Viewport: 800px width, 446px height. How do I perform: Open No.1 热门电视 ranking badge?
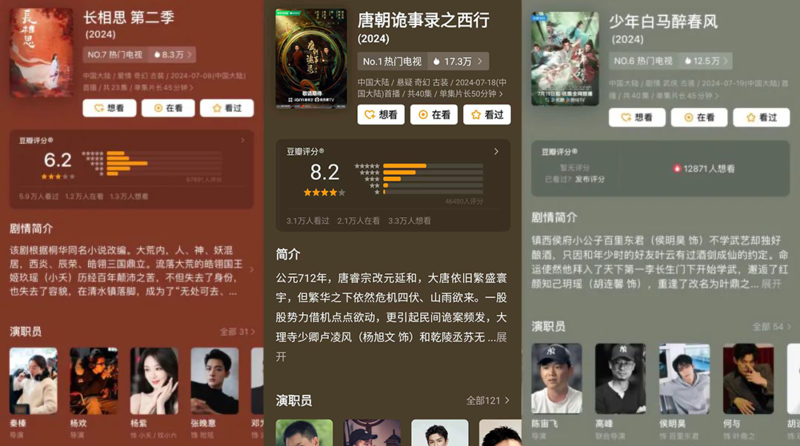[392, 61]
